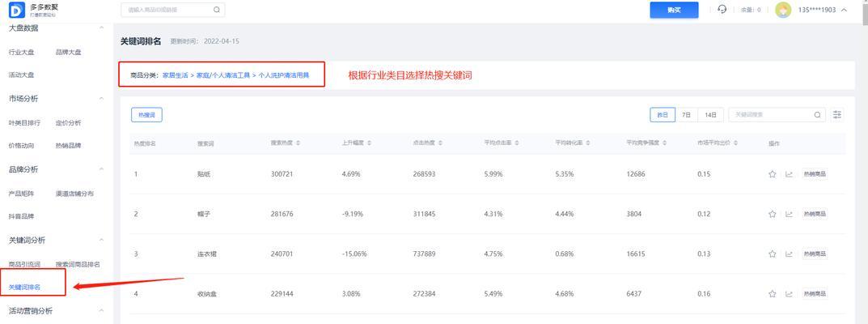Collapse the 品牌分析 sidebar section
Screen dimensions: 868x324
101,169
